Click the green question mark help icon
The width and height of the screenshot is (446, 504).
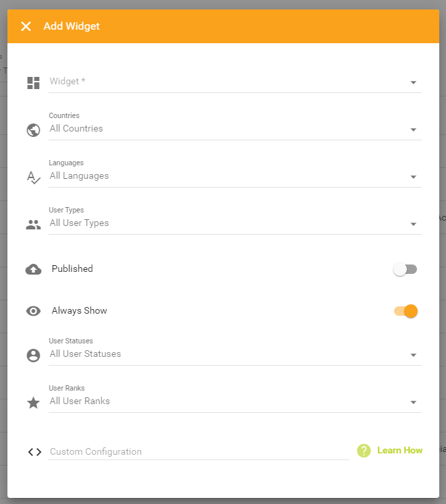click(x=364, y=451)
